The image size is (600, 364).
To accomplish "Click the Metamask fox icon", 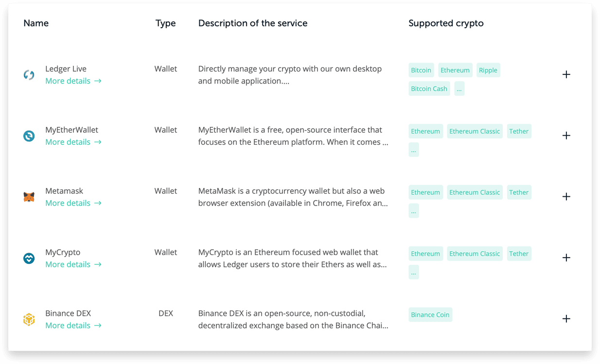I will coord(29,197).
